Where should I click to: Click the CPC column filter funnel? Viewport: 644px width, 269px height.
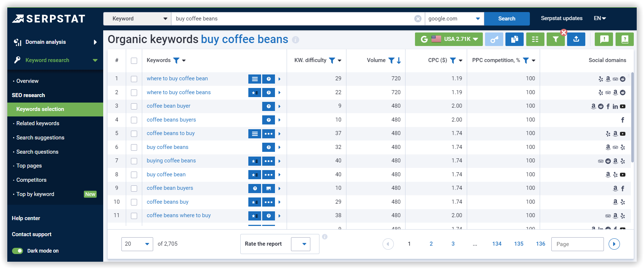point(453,60)
